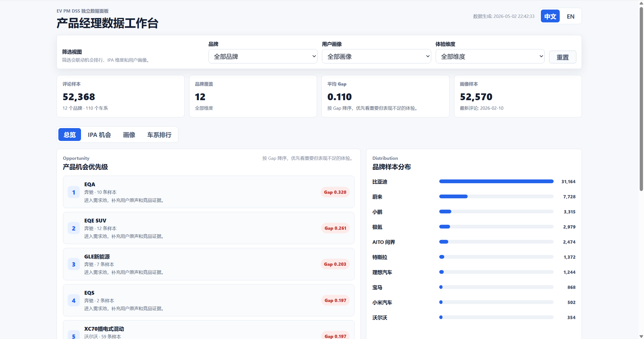Click the 特斯拉 brand label
The height and width of the screenshot is (339, 644).
(380, 257)
